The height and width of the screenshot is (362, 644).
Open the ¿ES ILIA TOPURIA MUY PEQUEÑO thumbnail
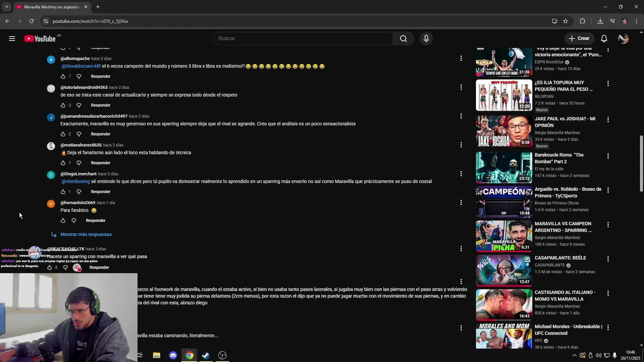coord(504,95)
